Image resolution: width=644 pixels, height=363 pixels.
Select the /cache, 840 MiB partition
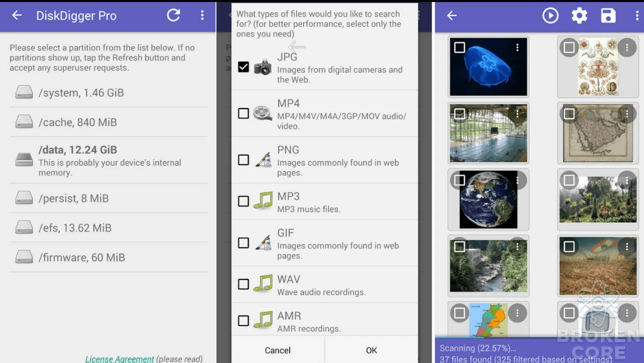109,122
